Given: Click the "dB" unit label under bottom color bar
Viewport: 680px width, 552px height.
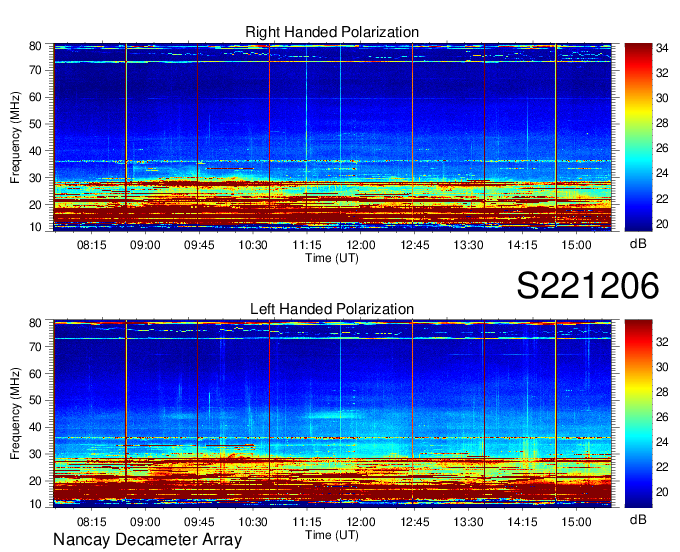Looking at the screenshot, I should 638,520.
